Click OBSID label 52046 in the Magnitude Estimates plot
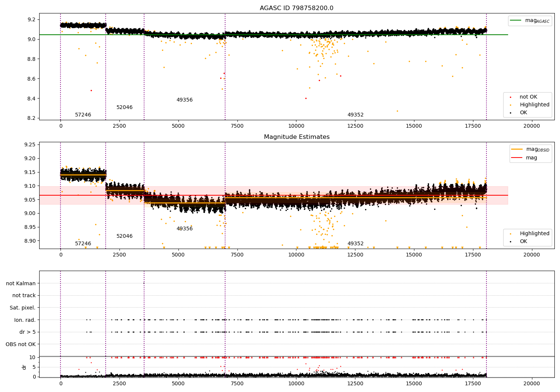This screenshot has width=560, height=392. click(124, 236)
